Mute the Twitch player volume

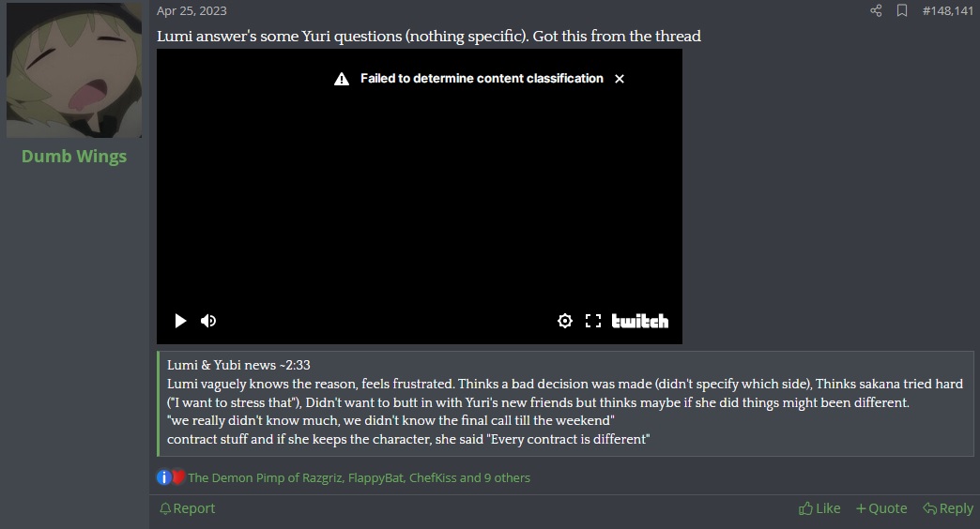(208, 321)
